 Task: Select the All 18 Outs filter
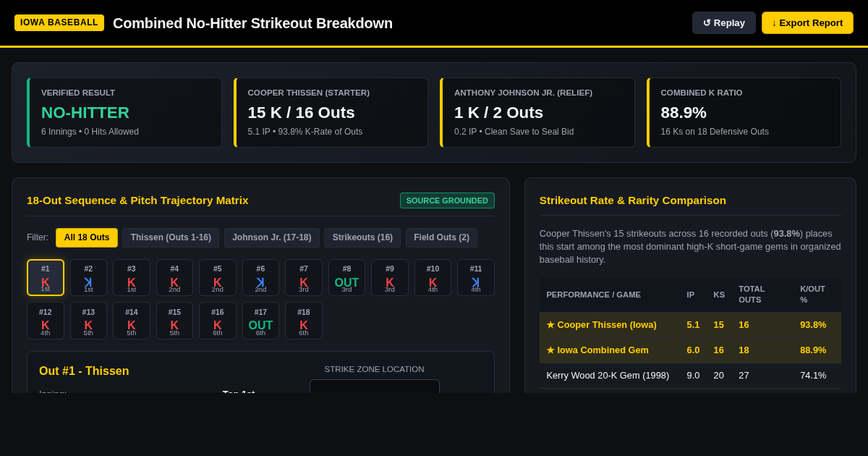tap(87, 237)
